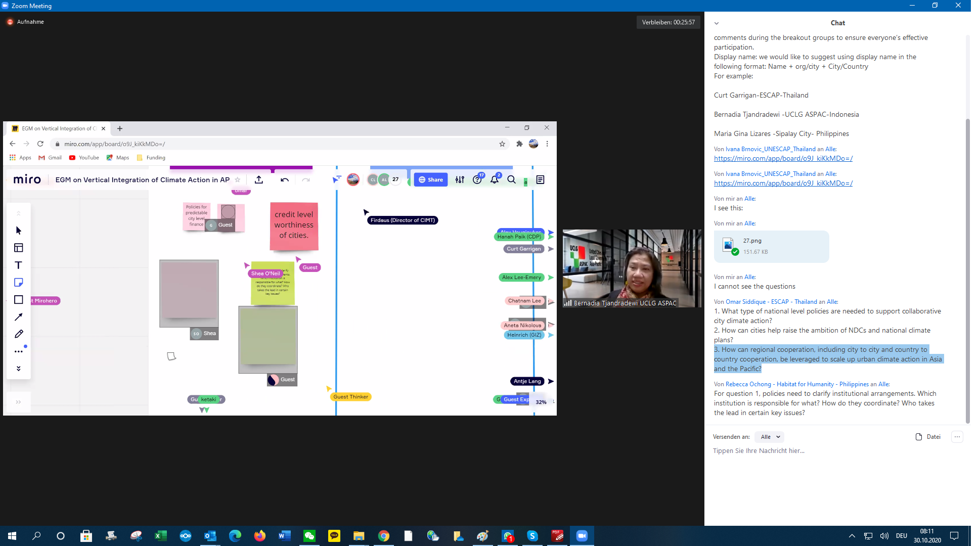Select the Text tool in Miro toolbar
This screenshot has height=546, width=980.
pos(19,265)
